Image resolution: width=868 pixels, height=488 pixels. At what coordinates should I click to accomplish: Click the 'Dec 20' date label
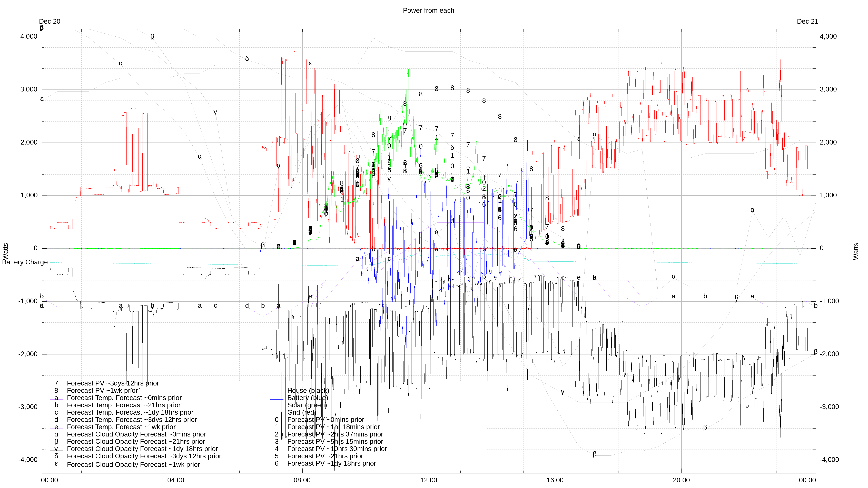[50, 22]
